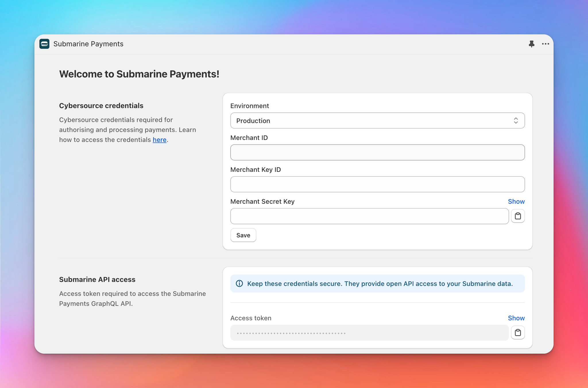The width and height of the screenshot is (588, 388).
Task: Pin the Submarine Payments app
Action: point(531,44)
